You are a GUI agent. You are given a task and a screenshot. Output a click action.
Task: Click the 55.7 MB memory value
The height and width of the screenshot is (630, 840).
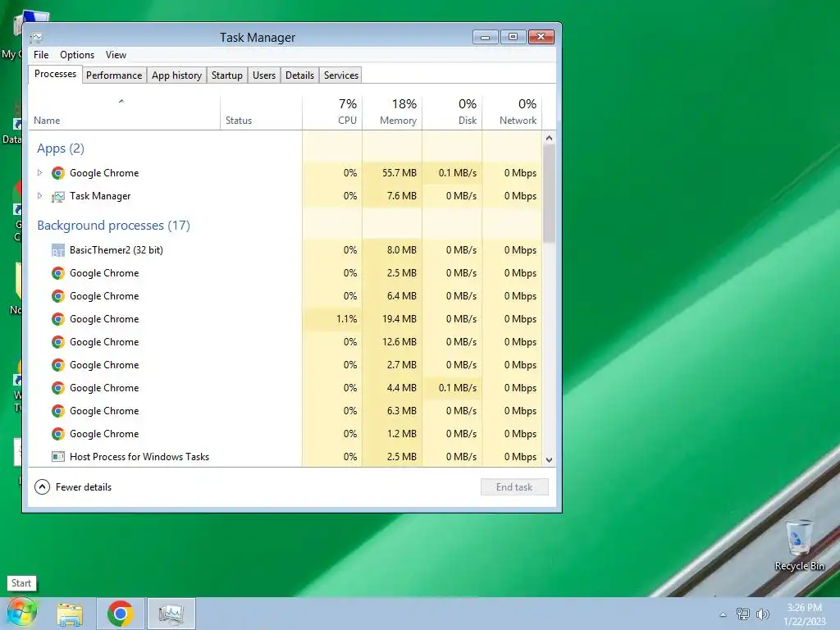(x=399, y=173)
